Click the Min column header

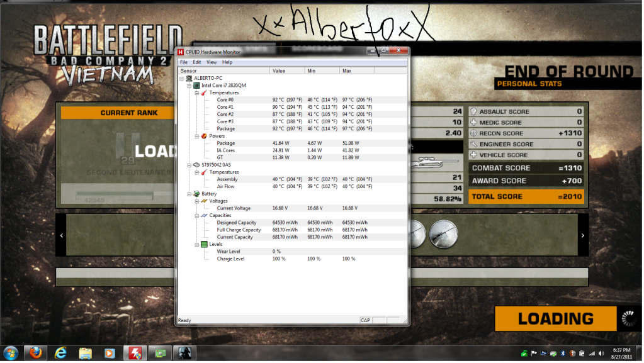[x=322, y=71]
